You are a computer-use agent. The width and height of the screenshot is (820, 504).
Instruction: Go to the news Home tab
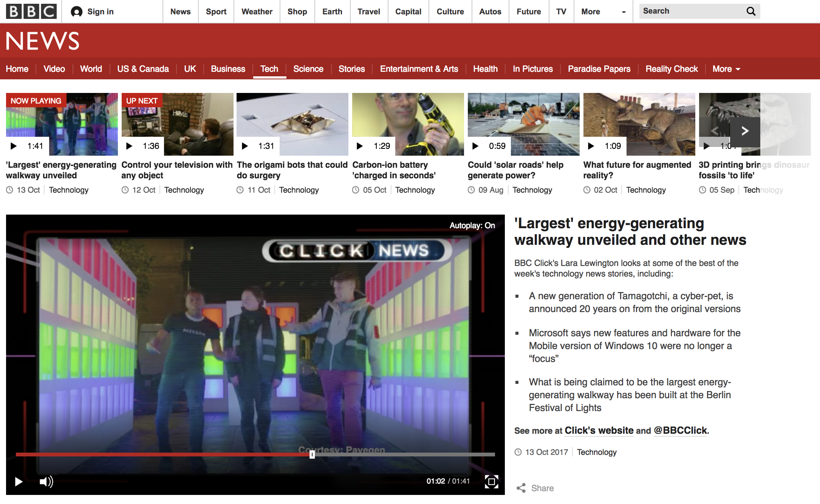click(17, 69)
